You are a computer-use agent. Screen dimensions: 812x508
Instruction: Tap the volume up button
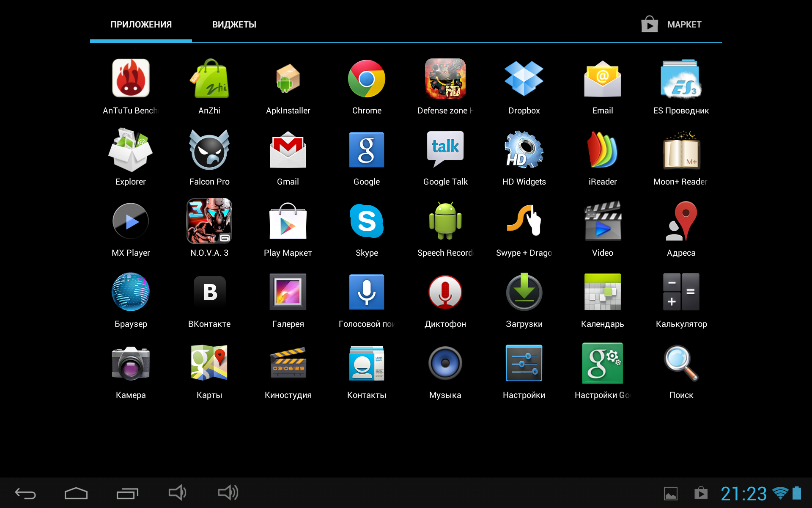pyautogui.click(x=228, y=493)
